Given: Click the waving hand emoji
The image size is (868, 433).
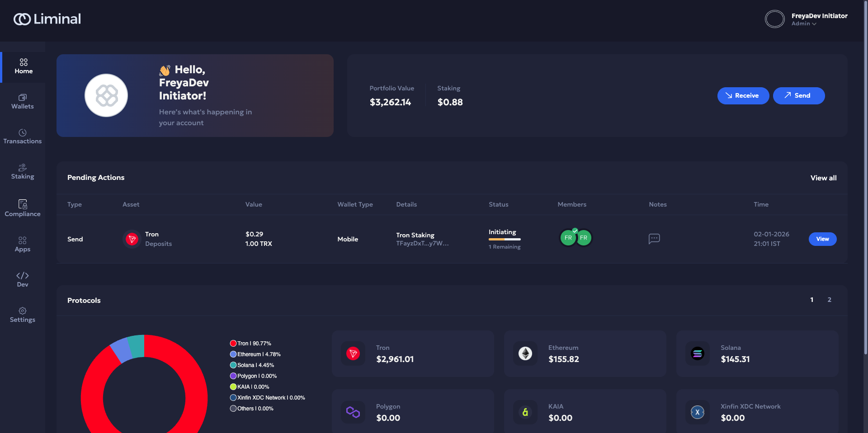Looking at the screenshot, I should (x=165, y=70).
